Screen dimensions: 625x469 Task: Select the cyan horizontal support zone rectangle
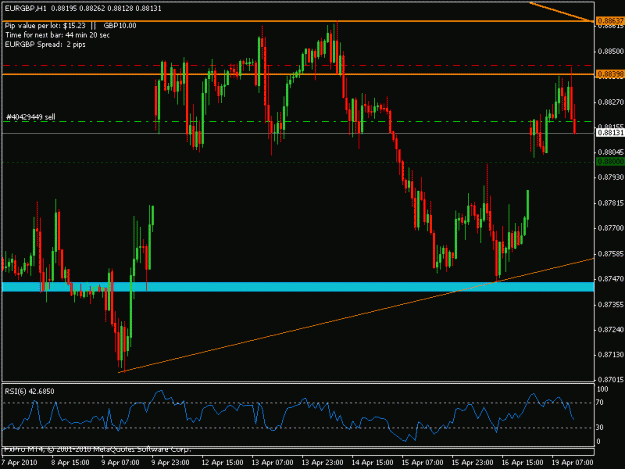(x=298, y=287)
